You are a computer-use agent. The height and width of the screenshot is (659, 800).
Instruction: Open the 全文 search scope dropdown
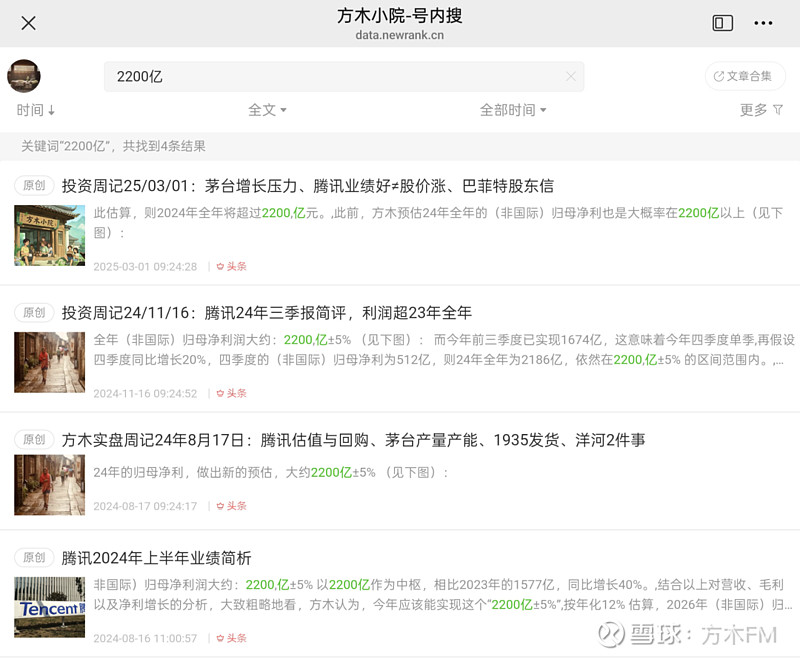tap(266, 110)
